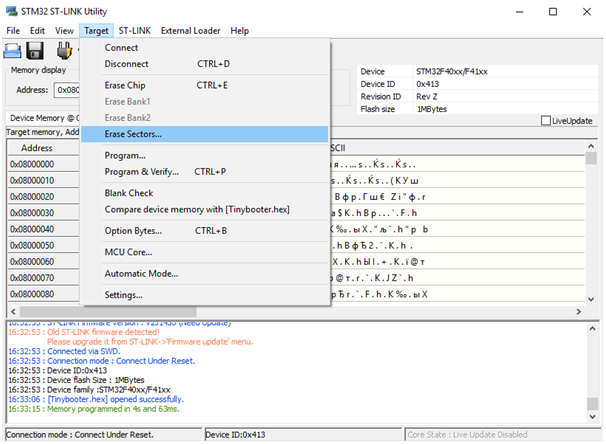This screenshot has height=444, width=606.
Task: Click the Device value STM32F40xx/F41xx
Action: click(451, 71)
